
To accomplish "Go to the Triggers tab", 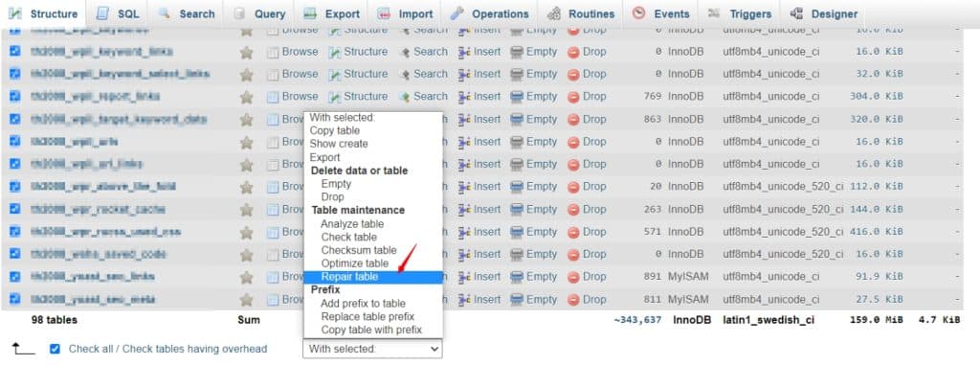I will 740,13.
